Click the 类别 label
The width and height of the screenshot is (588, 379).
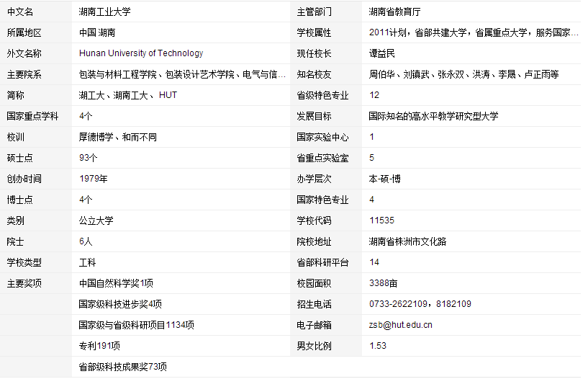[x=16, y=220]
